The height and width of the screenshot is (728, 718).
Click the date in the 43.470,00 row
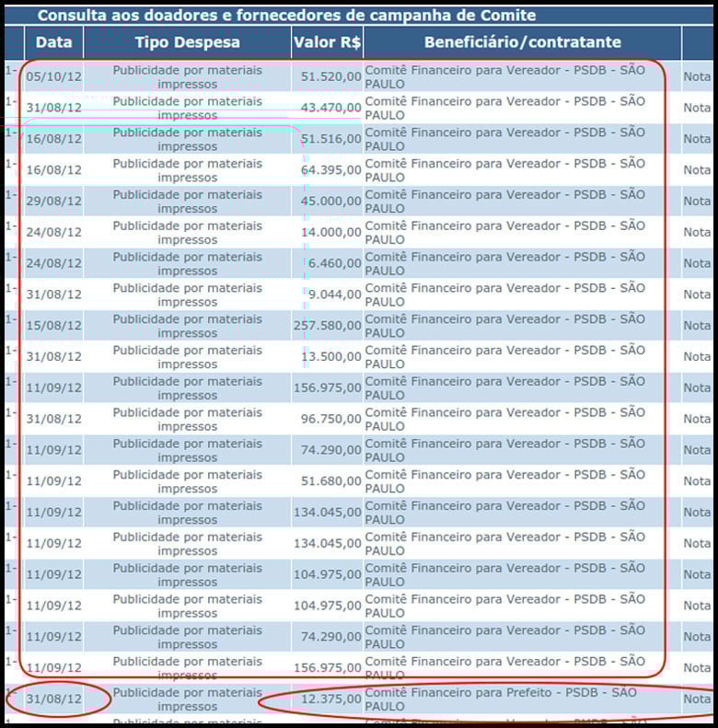click(54, 108)
